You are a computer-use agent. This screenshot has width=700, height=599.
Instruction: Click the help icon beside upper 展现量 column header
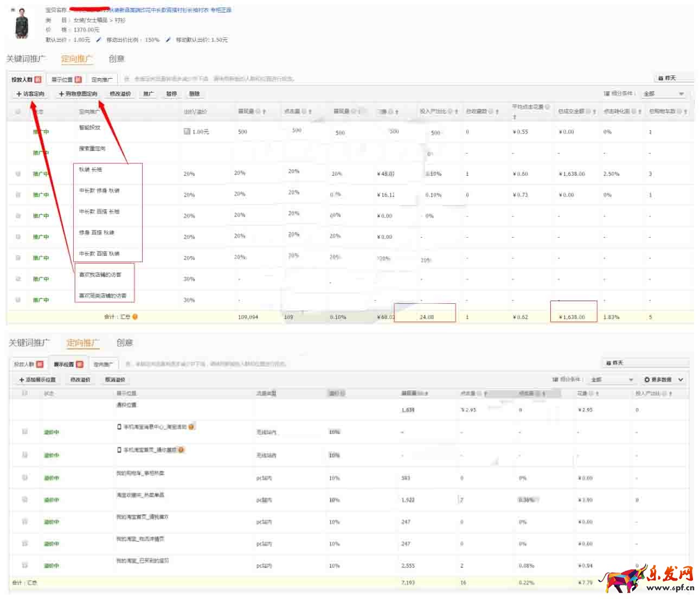[258, 111]
